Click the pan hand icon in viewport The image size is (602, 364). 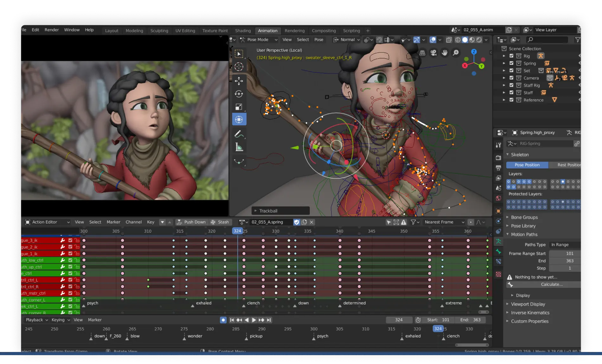[x=445, y=53]
